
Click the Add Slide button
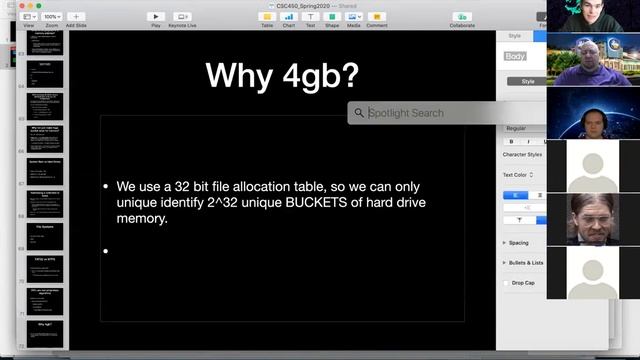pos(76,17)
